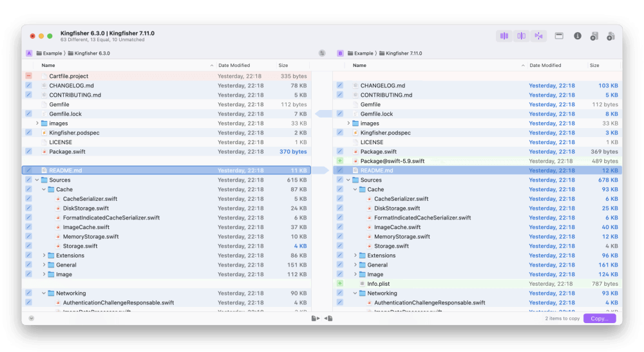644x352 pixels.
Task: Click the folder icon of left Sources
Action: (44, 180)
